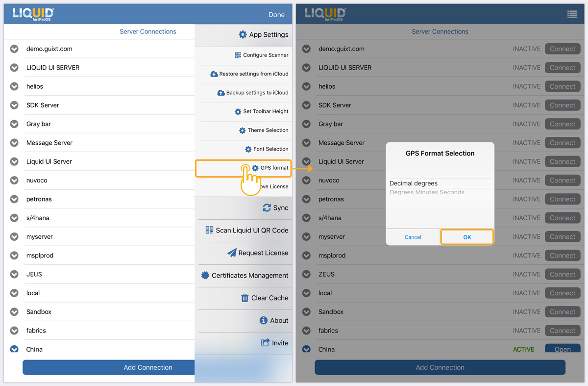Screen dimensions: 588x386
Task: Tap the Restore settings from iCloud icon
Action: point(214,74)
